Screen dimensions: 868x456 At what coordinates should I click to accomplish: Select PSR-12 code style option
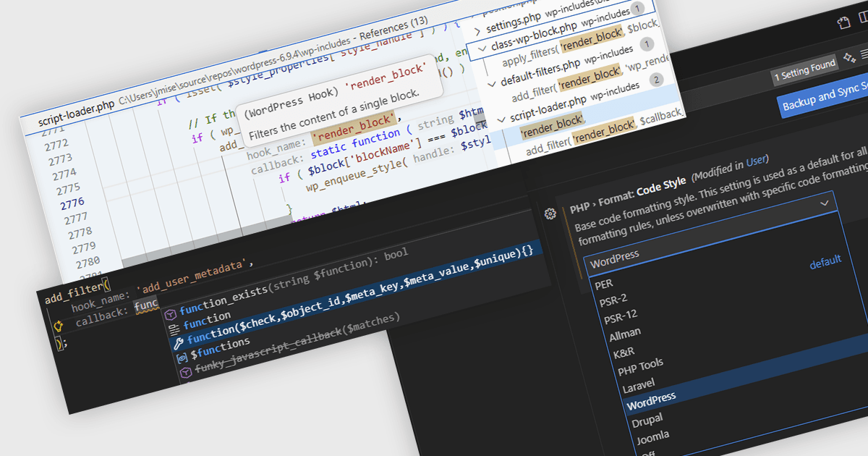(x=621, y=316)
